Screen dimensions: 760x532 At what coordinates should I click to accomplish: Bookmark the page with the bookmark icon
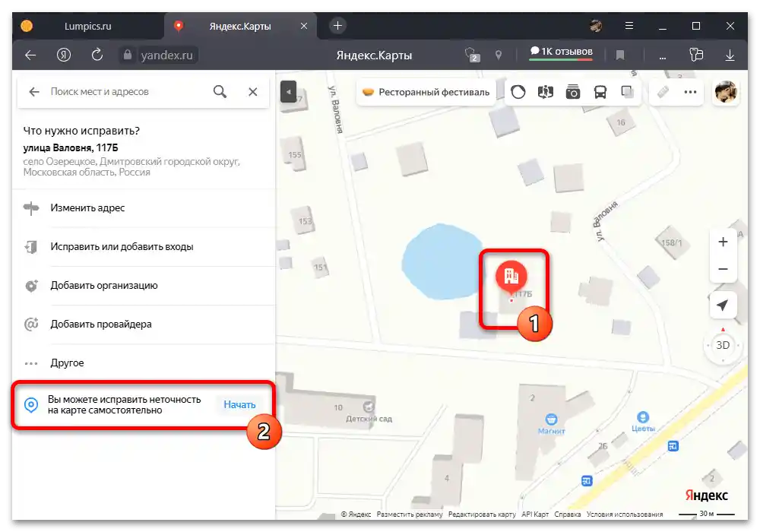(x=619, y=55)
